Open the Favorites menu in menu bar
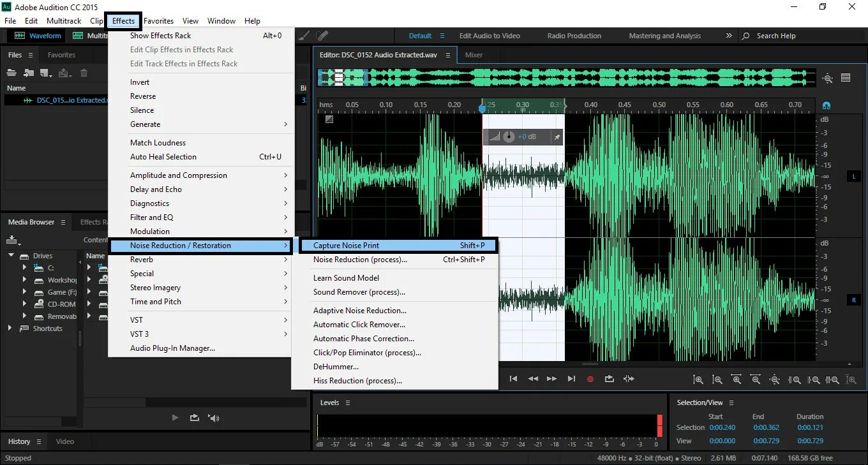This screenshot has height=465, width=868. pyautogui.click(x=158, y=21)
